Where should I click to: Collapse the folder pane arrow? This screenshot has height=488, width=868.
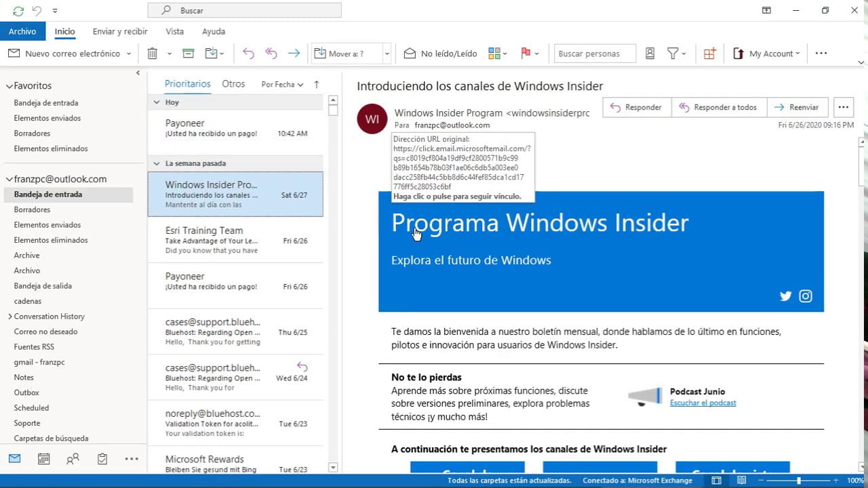[138, 73]
